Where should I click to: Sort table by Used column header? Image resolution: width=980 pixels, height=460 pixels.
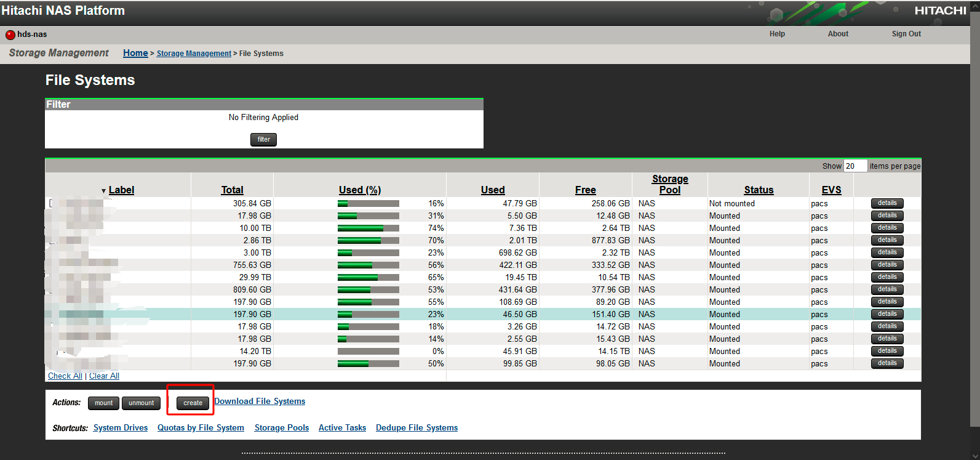493,190
